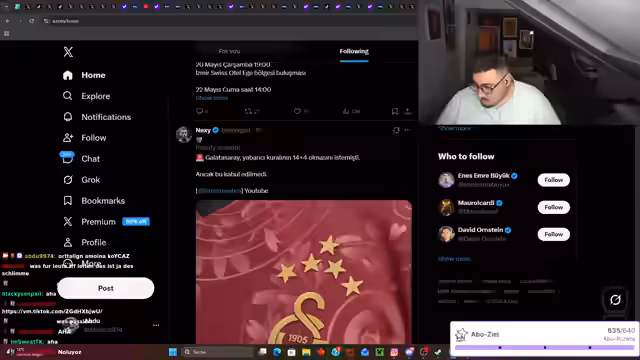Click the X logo icon
The width and height of the screenshot is (640, 360).
(68, 52)
